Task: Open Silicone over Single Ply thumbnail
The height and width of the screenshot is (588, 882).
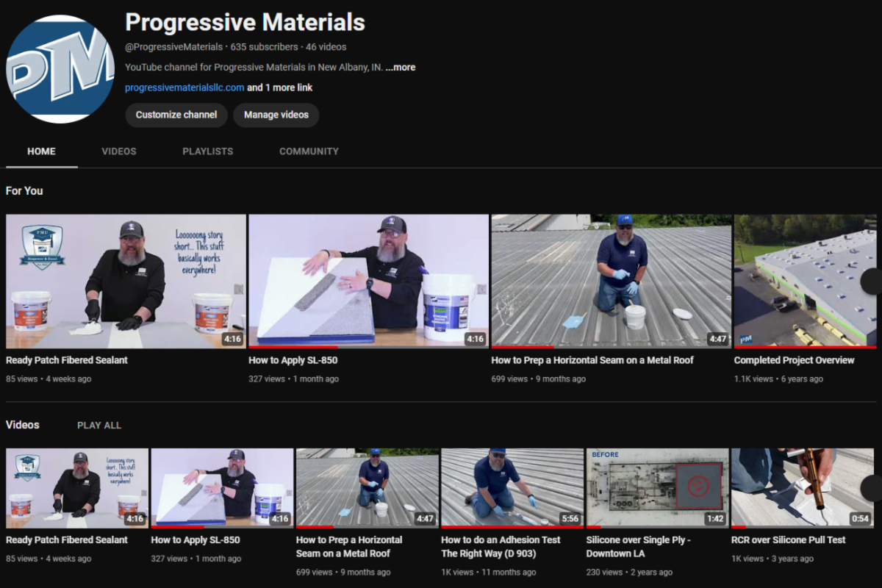Action: (657, 489)
